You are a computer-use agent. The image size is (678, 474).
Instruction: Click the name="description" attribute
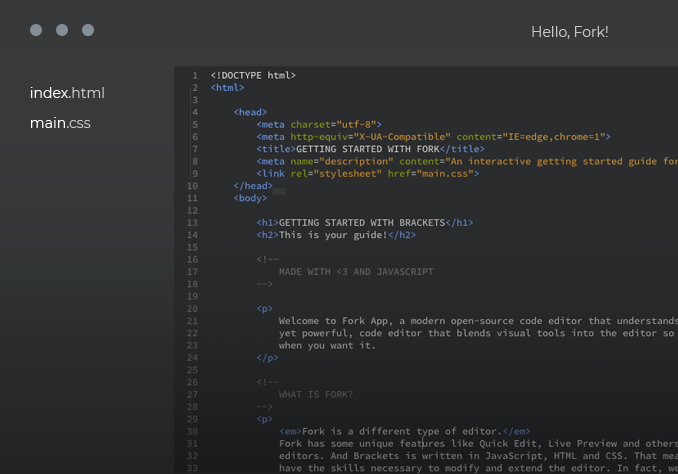342,161
